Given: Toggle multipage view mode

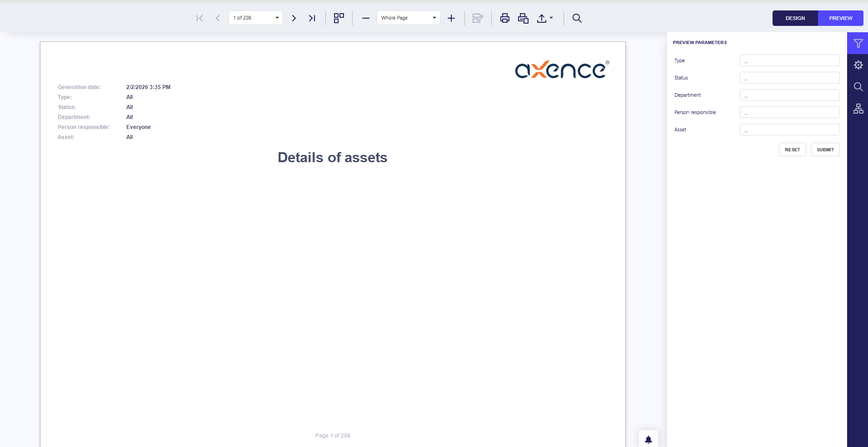Looking at the screenshot, I should [339, 18].
